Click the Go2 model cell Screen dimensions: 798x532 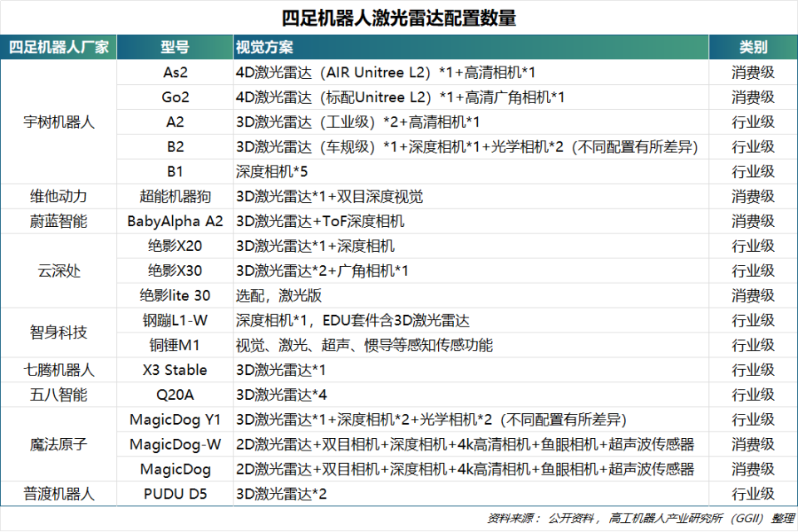[x=175, y=96]
